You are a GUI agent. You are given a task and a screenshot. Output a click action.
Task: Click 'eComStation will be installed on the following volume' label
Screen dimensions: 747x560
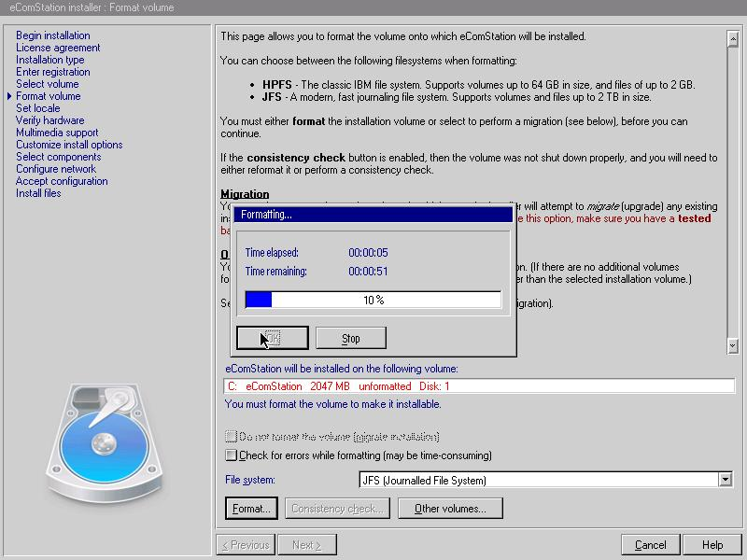[342, 369]
